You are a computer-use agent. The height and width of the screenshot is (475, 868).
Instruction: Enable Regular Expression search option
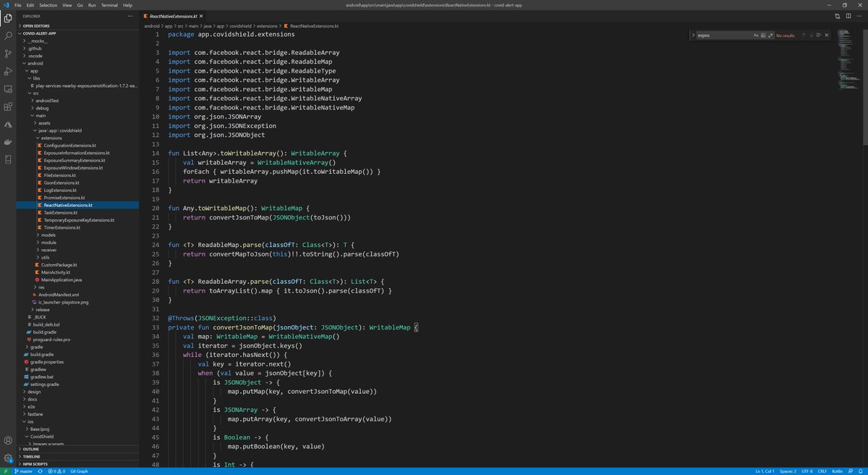[770, 35]
